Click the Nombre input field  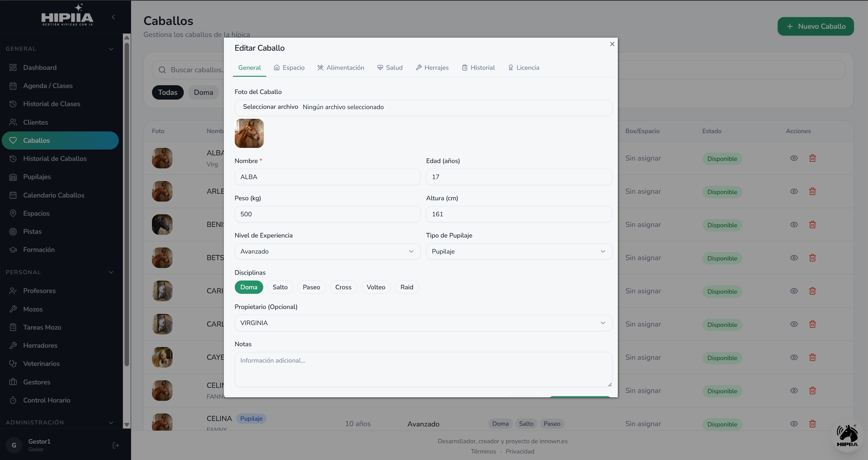(x=327, y=177)
